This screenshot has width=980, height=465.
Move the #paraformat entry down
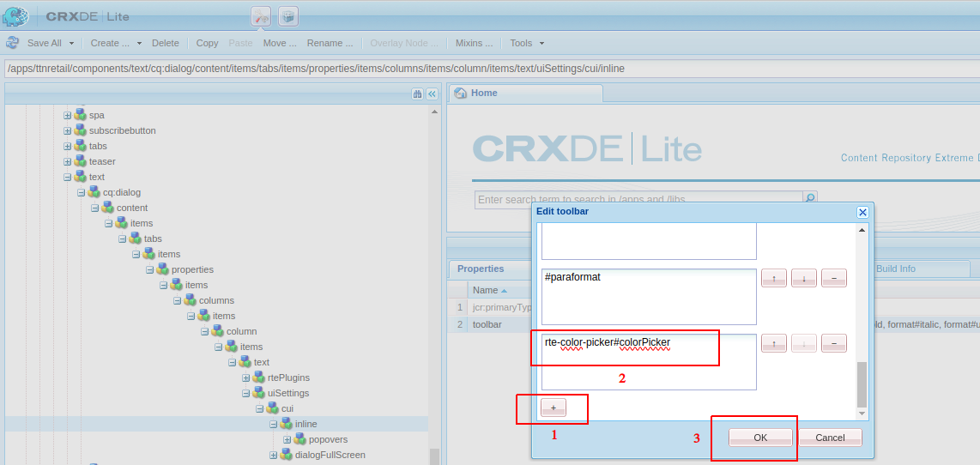[804, 278]
